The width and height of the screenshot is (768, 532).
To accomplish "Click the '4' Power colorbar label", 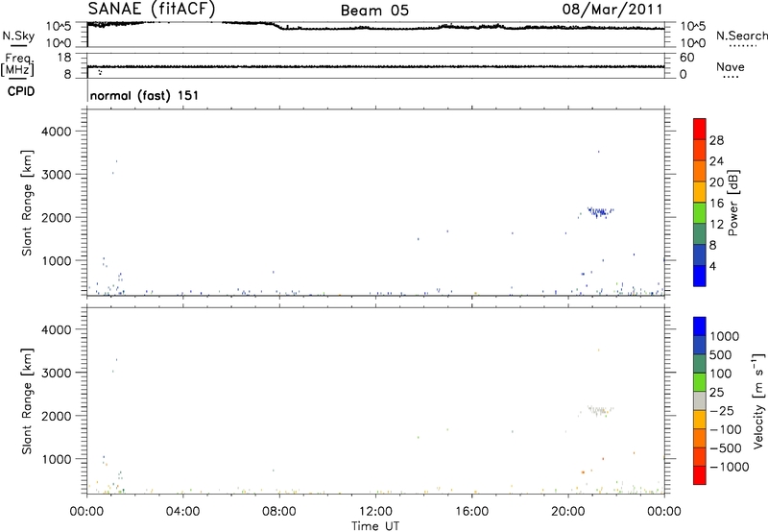I will coord(712,266).
